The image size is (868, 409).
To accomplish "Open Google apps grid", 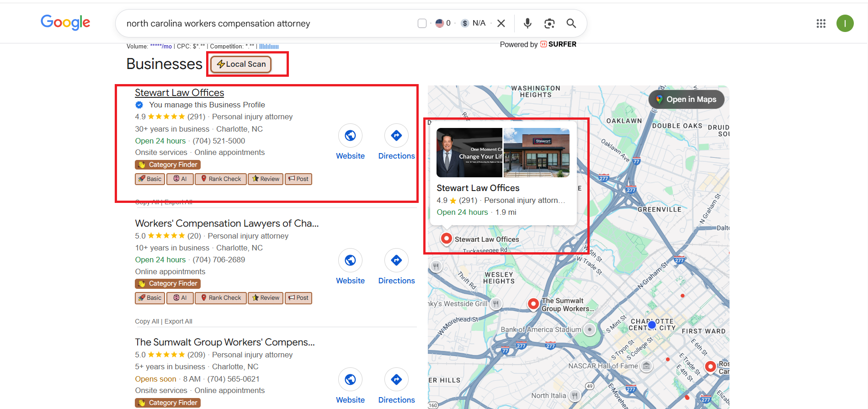I will [x=821, y=23].
